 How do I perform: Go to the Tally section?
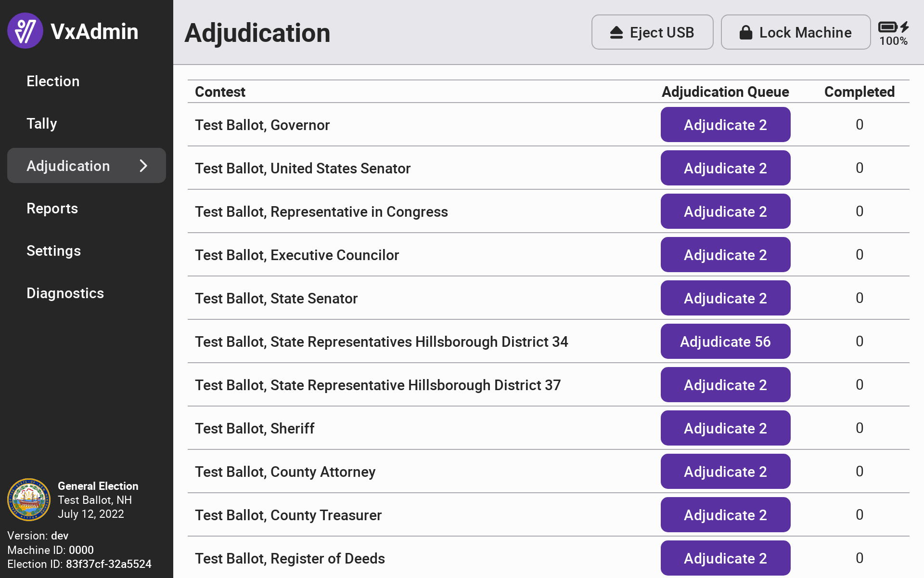[42, 123]
